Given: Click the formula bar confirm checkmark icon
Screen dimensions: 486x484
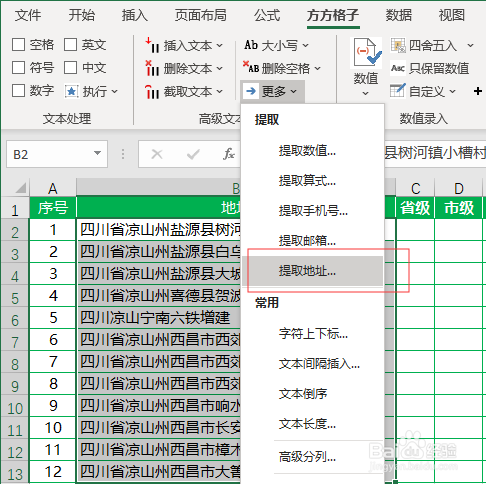Looking at the screenshot, I should (x=193, y=154).
